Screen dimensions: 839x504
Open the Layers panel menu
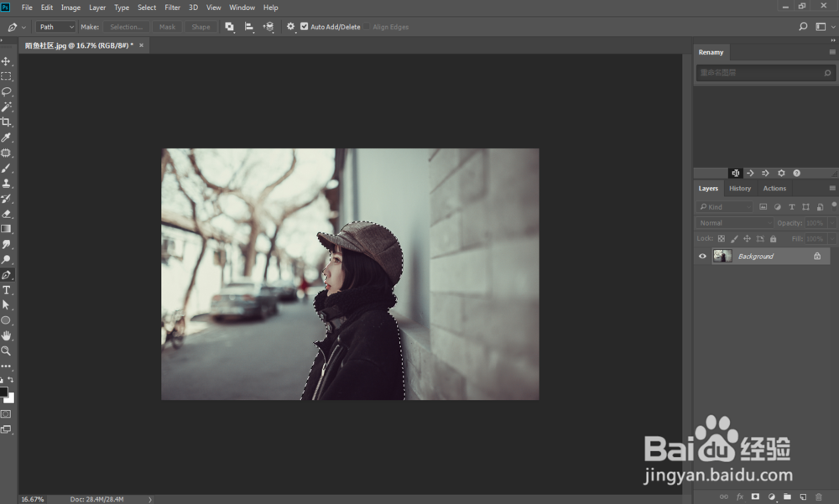tap(832, 189)
